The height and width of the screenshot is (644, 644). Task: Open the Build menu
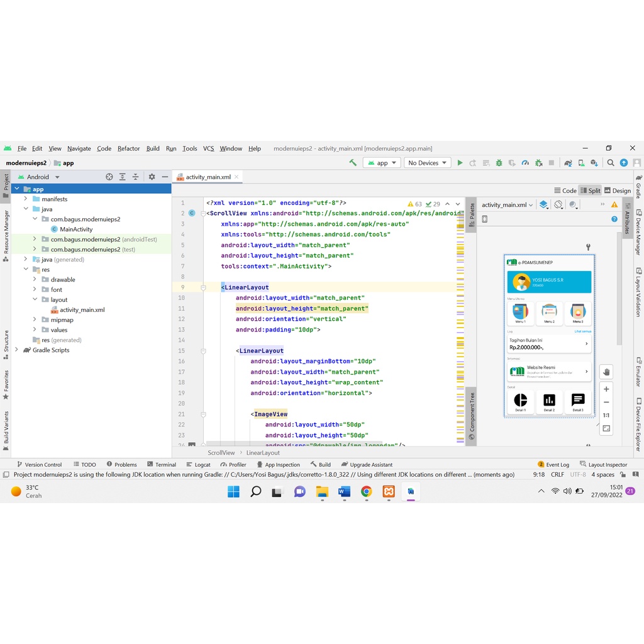click(153, 148)
